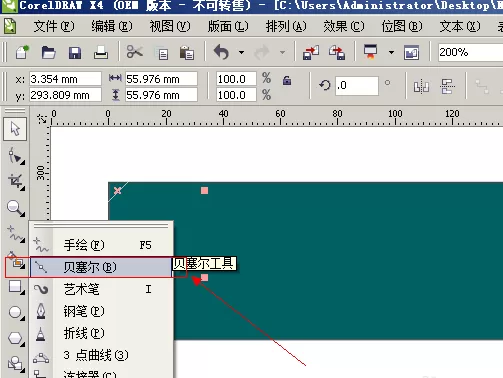This screenshot has height=378, width=503.
Task: Click the Export icon
Action: tap(337, 53)
